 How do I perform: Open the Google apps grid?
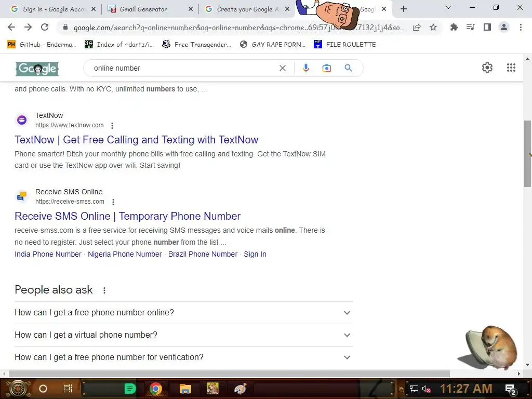pos(511,68)
